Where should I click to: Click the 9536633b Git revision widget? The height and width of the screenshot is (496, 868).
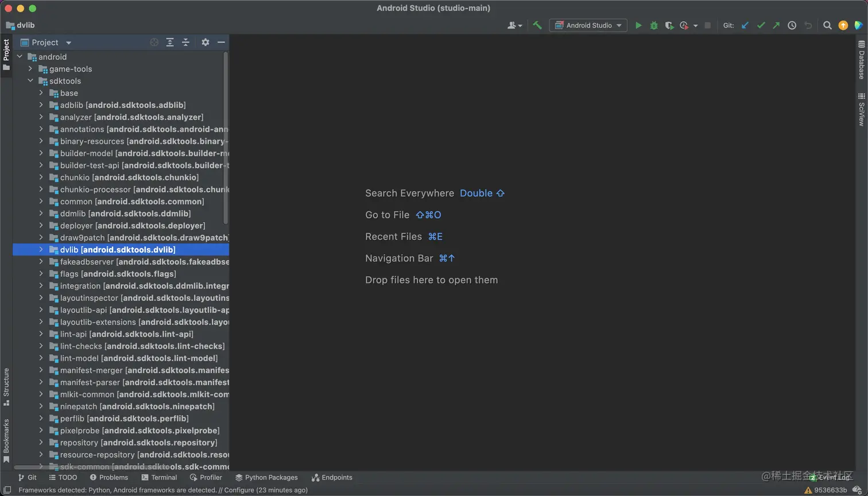[831, 490]
